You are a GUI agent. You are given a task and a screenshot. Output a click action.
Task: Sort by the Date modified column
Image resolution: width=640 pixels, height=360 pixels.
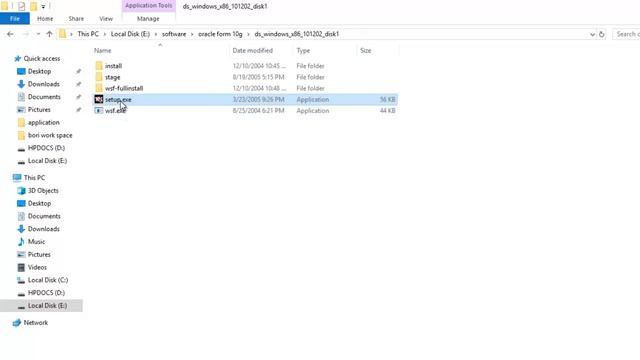point(253,51)
